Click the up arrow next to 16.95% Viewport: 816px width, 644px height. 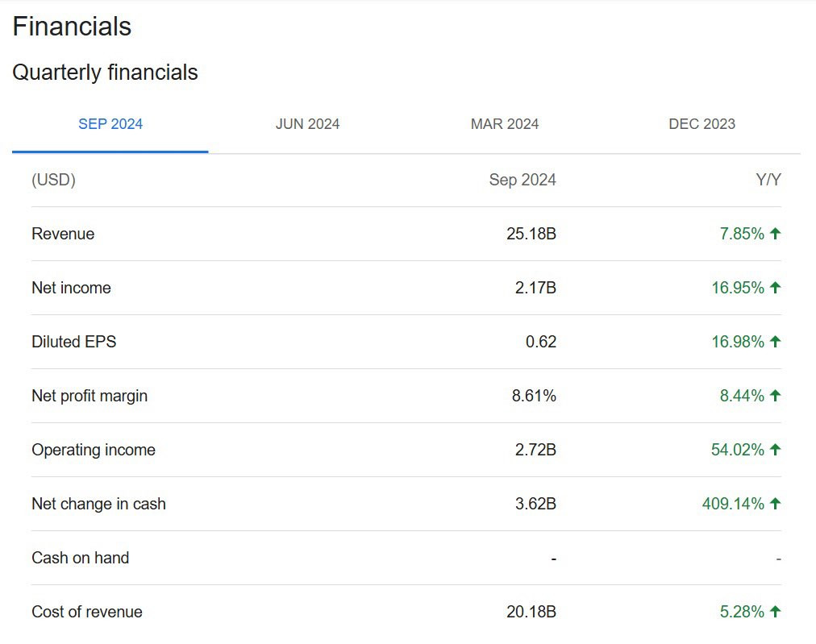775,288
